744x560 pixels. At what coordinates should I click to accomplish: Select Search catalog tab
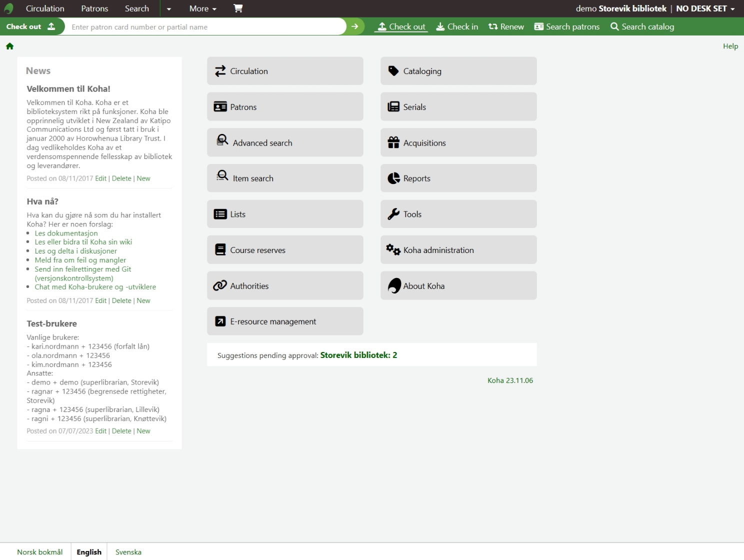[642, 26]
